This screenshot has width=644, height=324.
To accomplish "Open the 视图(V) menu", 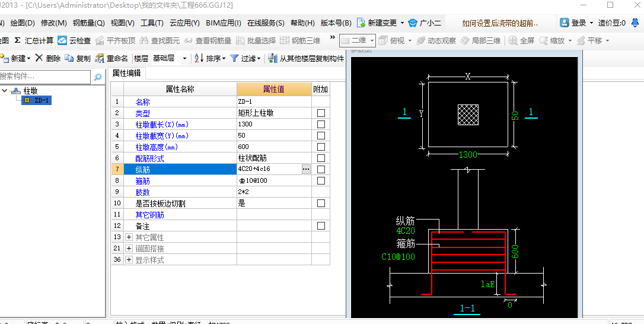I will pyautogui.click(x=122, y=23).
